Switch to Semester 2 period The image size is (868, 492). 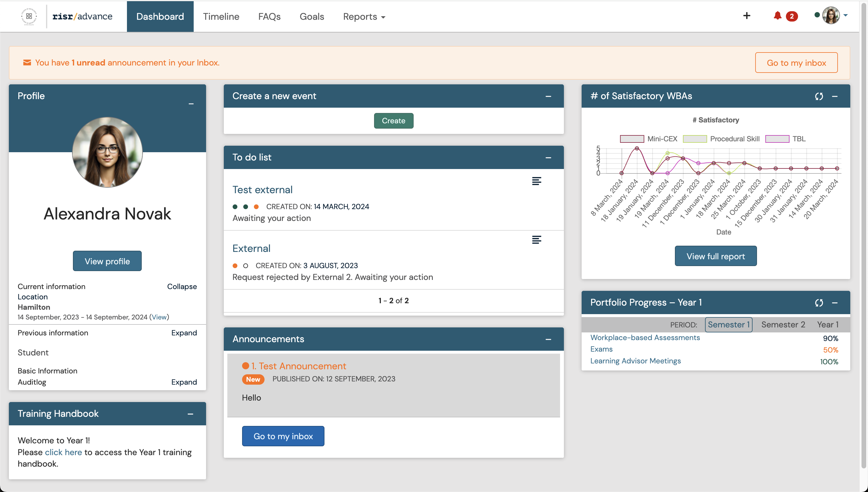coord(783,324)
